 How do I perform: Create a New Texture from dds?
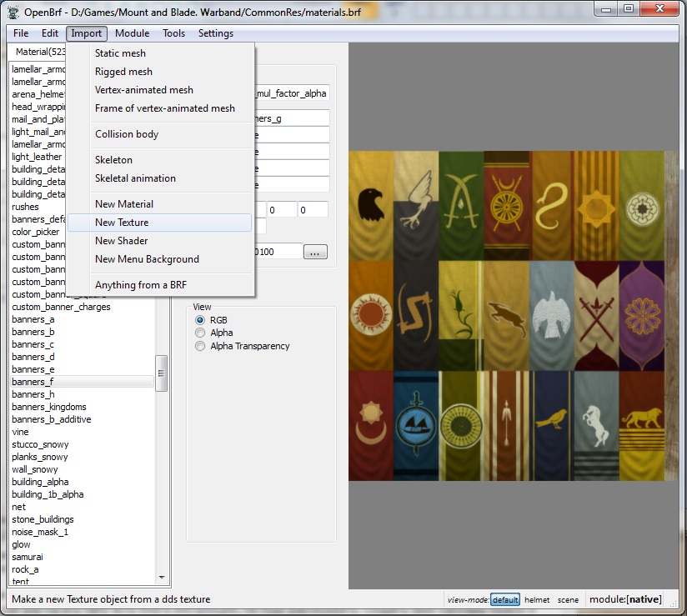pyautogui.click(x=160, y=223)
